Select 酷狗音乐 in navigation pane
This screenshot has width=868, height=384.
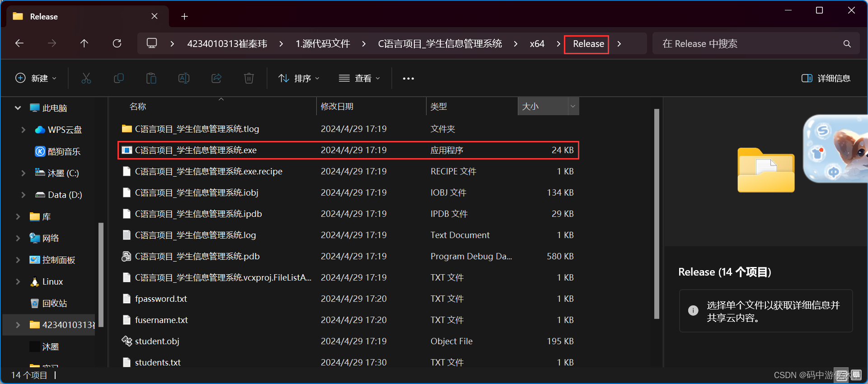pyautogui.click(x=58, y=151)
